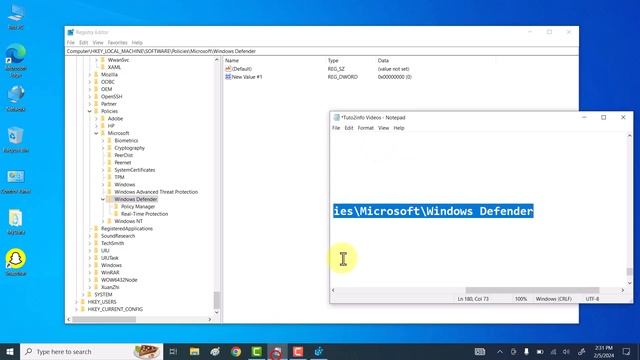The width and height of the screenshot is (640, 360).
Task: Open Notepad Help menu
Action: point(399,128)
